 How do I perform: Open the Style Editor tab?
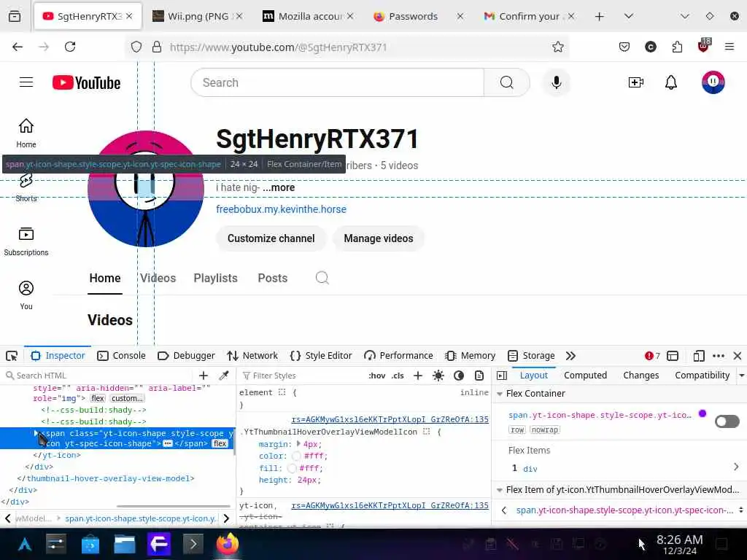[x=321, y=356]
